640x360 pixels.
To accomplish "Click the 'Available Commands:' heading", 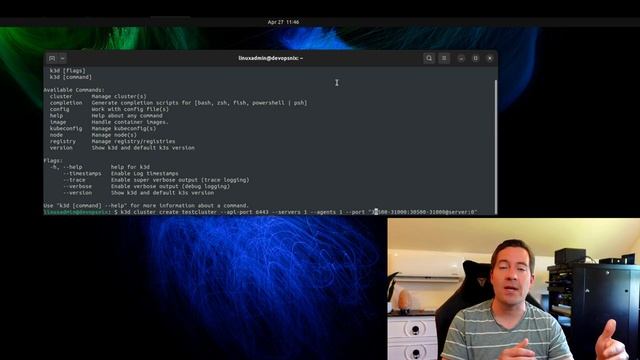I will [x=74, y=90].
